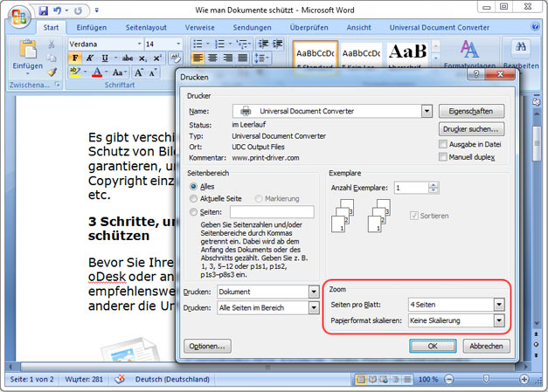The height and width of the screenshot is (392, 548).
Task: Increase font size with grow icon
Action: tap(138, 72)
